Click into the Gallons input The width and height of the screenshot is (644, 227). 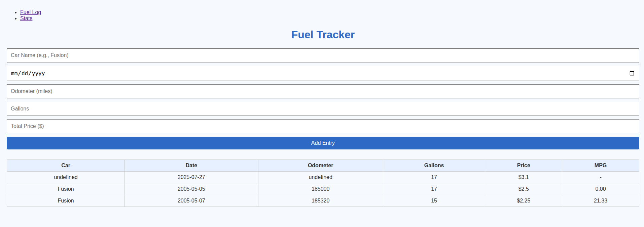(x=323, y=109)
